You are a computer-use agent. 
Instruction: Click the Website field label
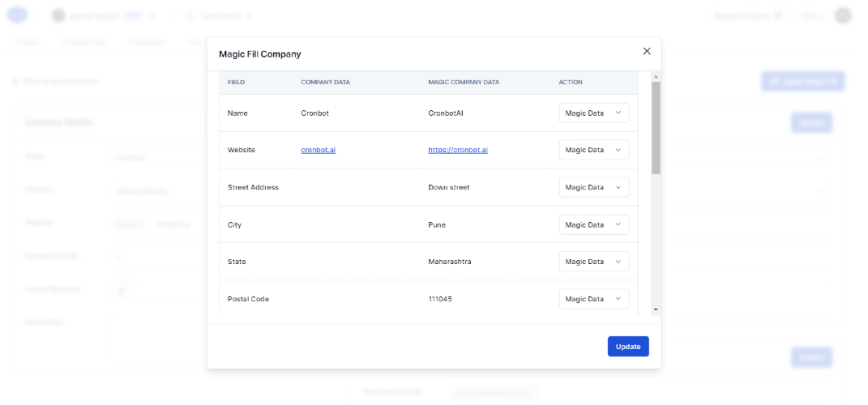[x=242, y=150]
